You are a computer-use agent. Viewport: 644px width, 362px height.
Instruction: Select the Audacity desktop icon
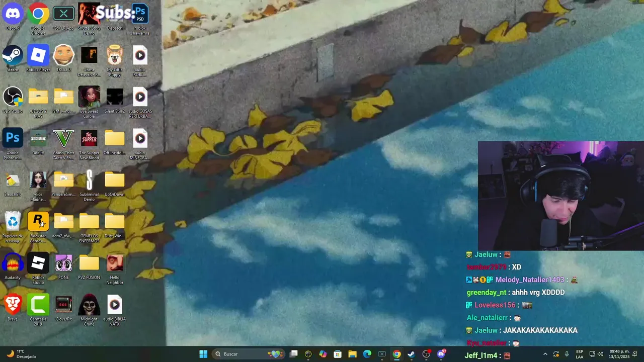[x=13, y=266]
